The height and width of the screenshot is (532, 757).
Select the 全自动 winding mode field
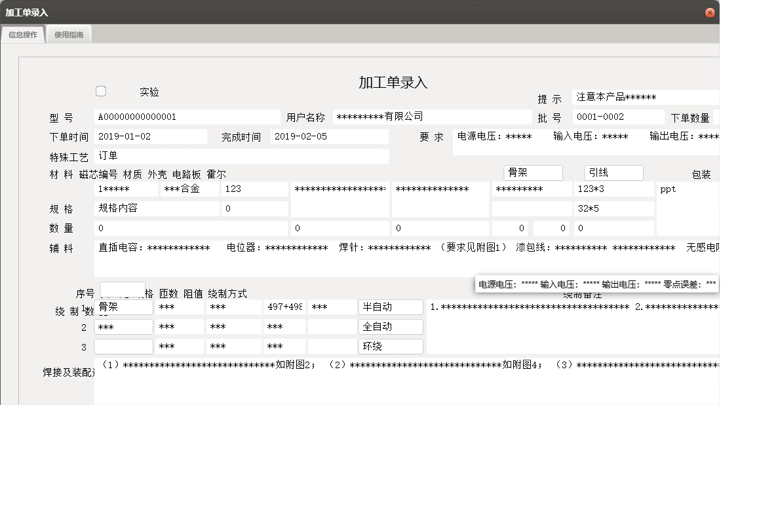[x=390, y=326]
